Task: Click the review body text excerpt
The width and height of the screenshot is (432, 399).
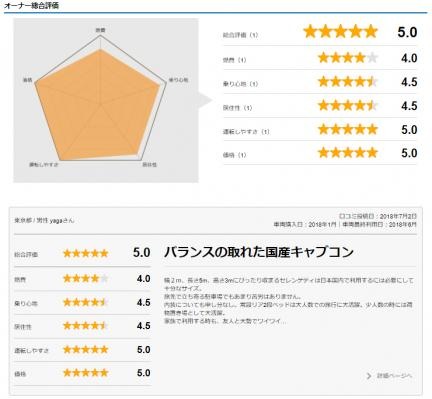Action: 289,301
